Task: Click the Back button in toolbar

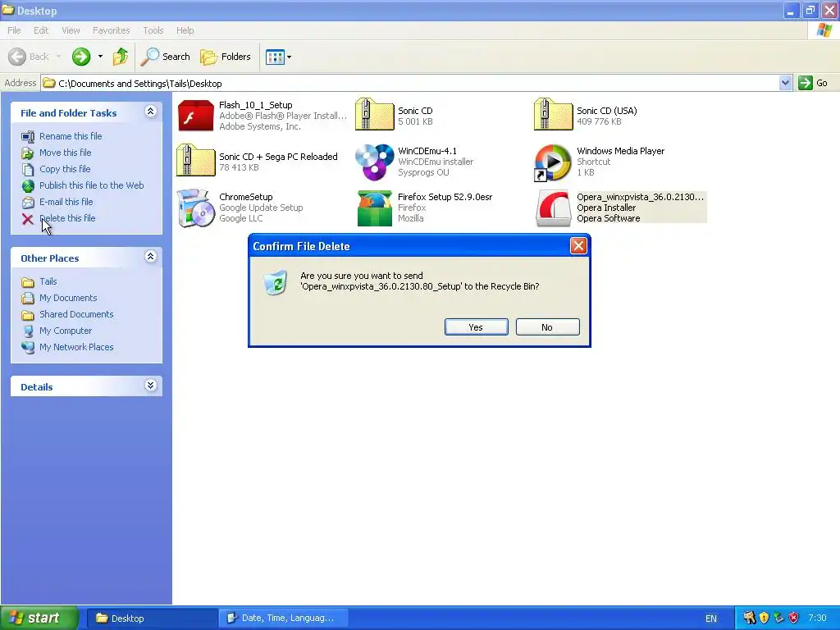Action: [x=30, y=57]
